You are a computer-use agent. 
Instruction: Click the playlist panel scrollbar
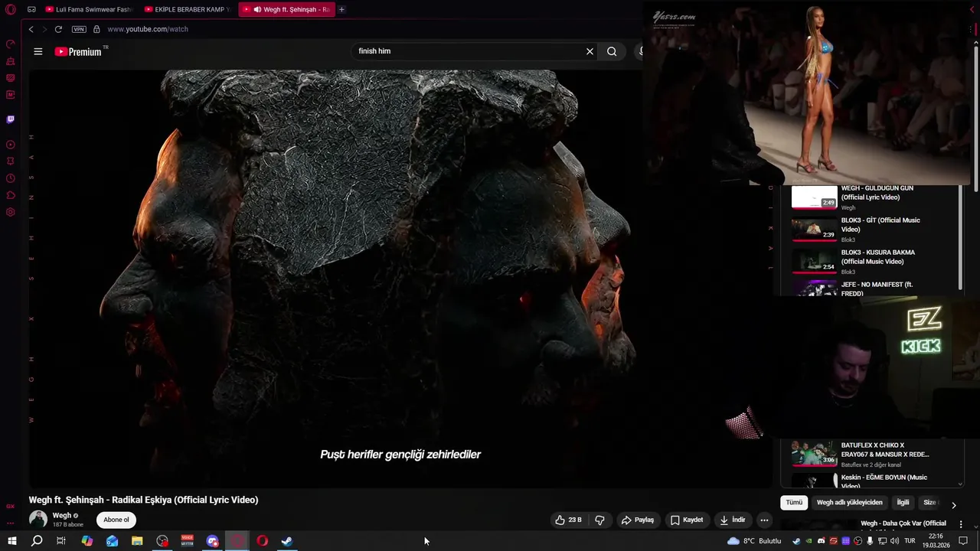[x=961, y=237]
